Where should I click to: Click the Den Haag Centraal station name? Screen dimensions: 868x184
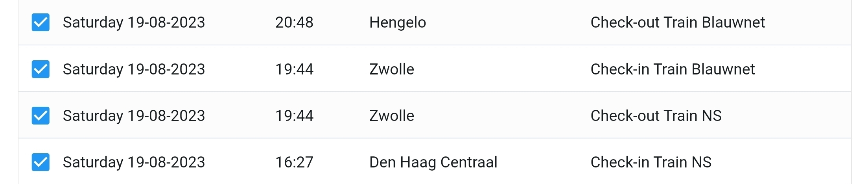(433, 163)
